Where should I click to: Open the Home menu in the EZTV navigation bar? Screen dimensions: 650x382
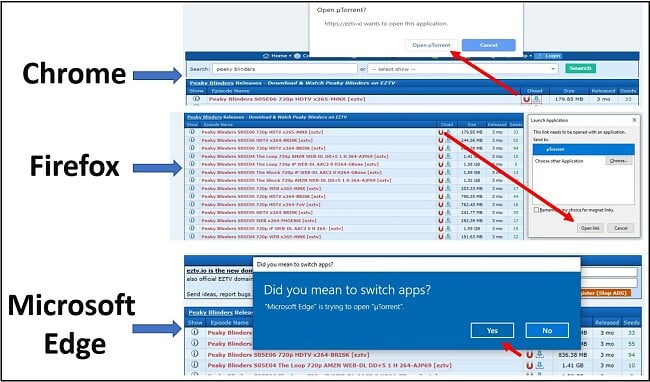pyautogui.click(x=277, y=56)
